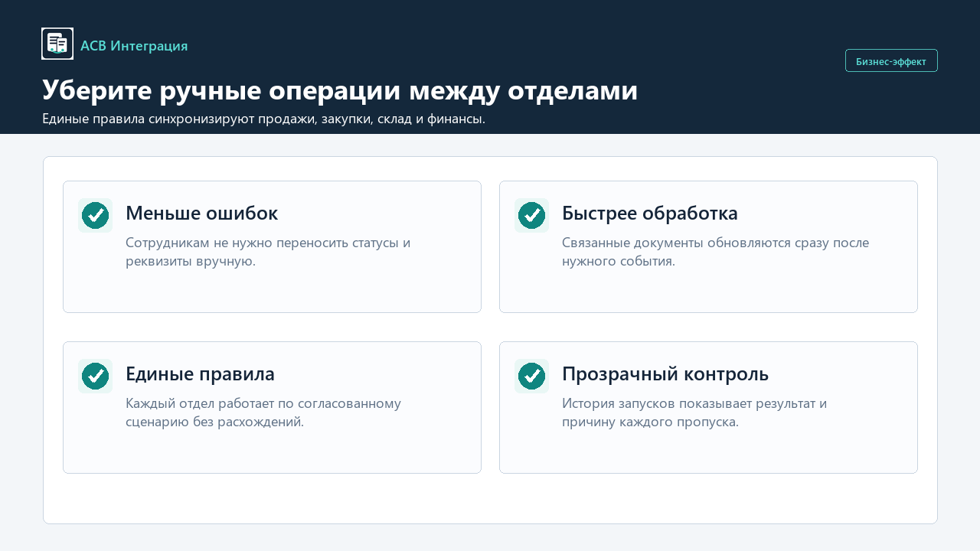
Task: Click the subtitle about синхронизируют продажи, закупки
Action: 263,119
